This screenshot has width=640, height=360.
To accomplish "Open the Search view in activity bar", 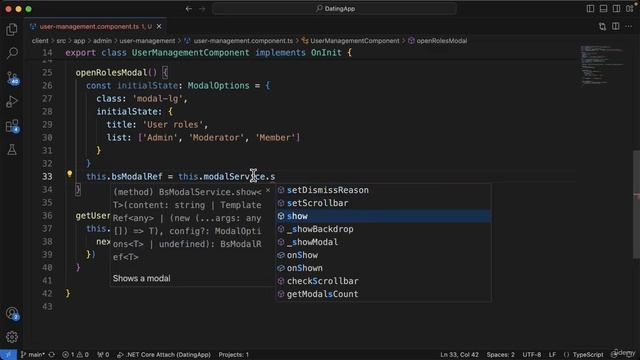I will point(12,53).
